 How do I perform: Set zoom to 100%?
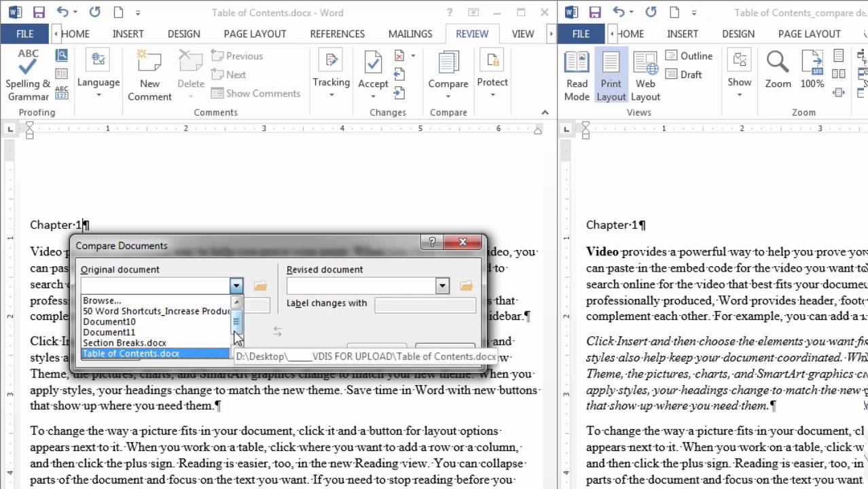(x=812, y=70)
